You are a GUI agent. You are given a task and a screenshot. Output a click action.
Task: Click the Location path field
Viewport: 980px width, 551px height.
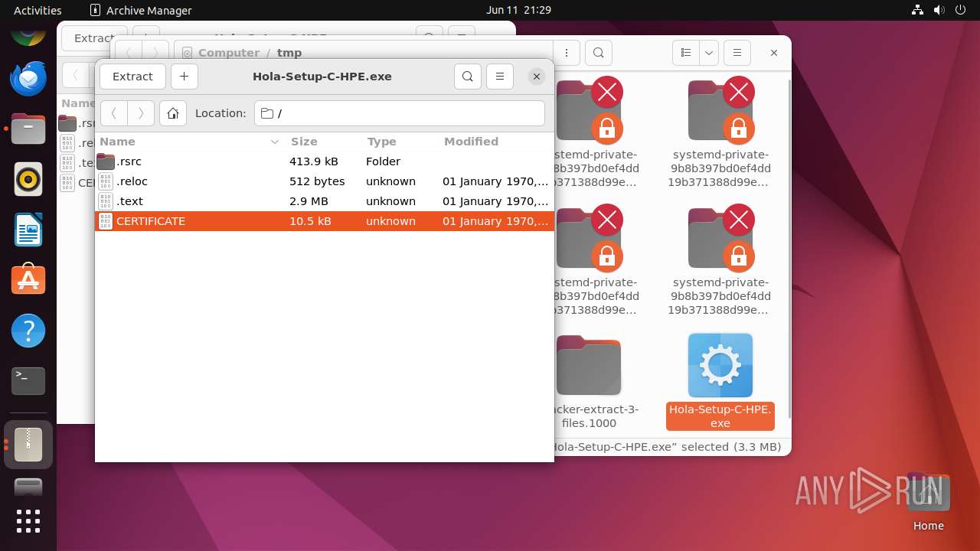(x=400, y=113)
